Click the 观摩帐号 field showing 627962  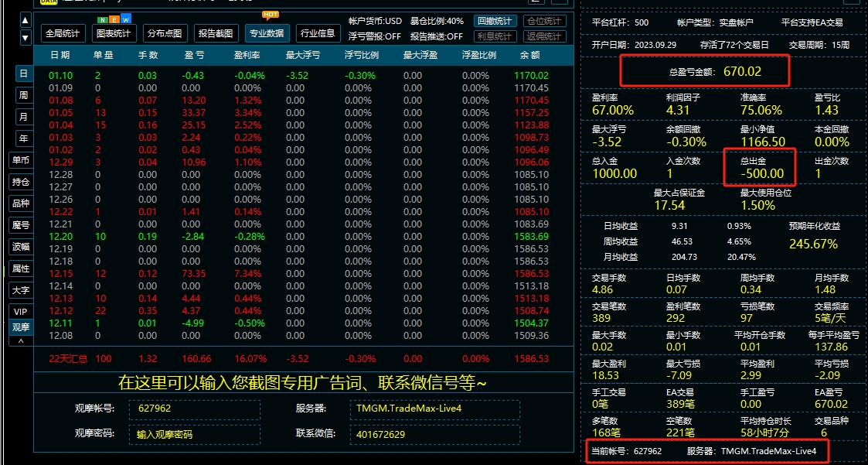coord(194,409)
